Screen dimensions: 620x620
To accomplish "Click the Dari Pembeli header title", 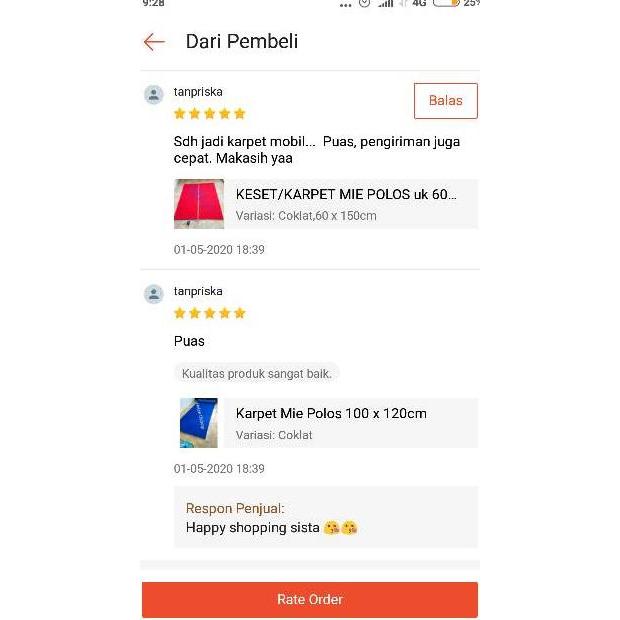I will tap(242, 42).
